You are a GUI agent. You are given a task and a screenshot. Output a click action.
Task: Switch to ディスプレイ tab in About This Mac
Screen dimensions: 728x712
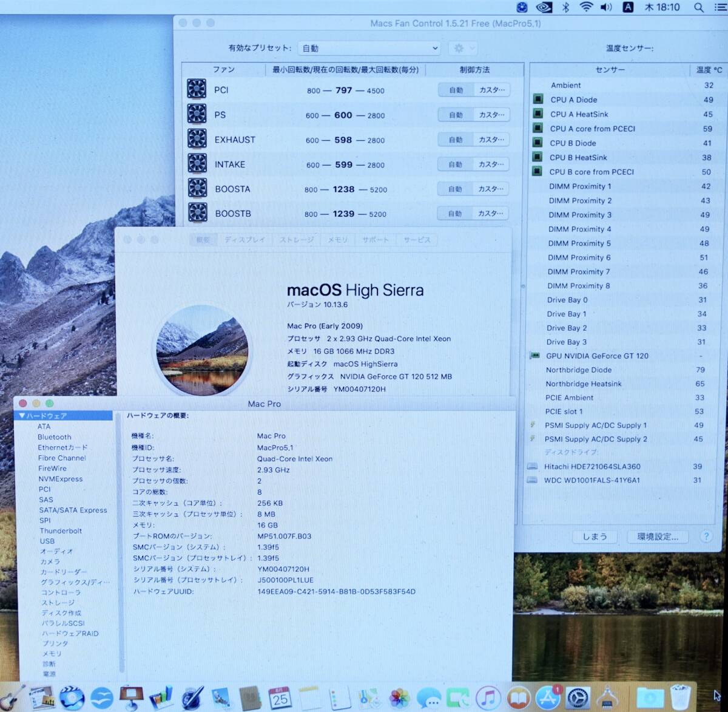(x=244, y=240)
